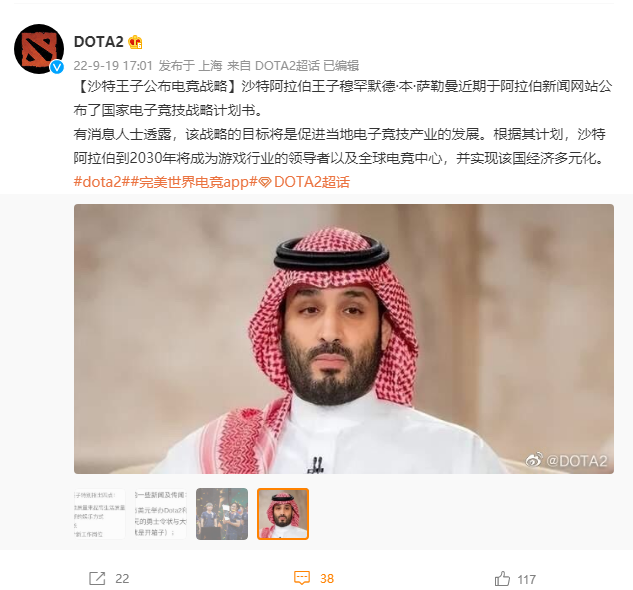
Task: Open the 22-9-19 17:01 timestamp
Action: coord(113,65)
